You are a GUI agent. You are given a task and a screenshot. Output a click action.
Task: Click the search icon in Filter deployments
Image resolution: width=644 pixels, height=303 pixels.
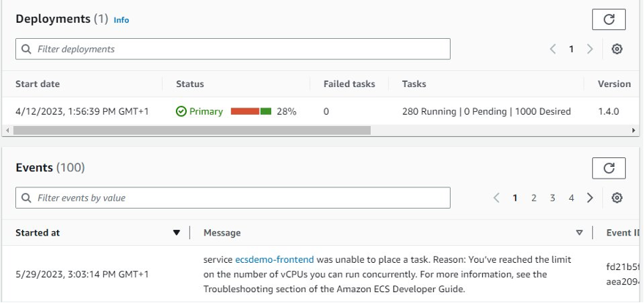click(26, 49)
